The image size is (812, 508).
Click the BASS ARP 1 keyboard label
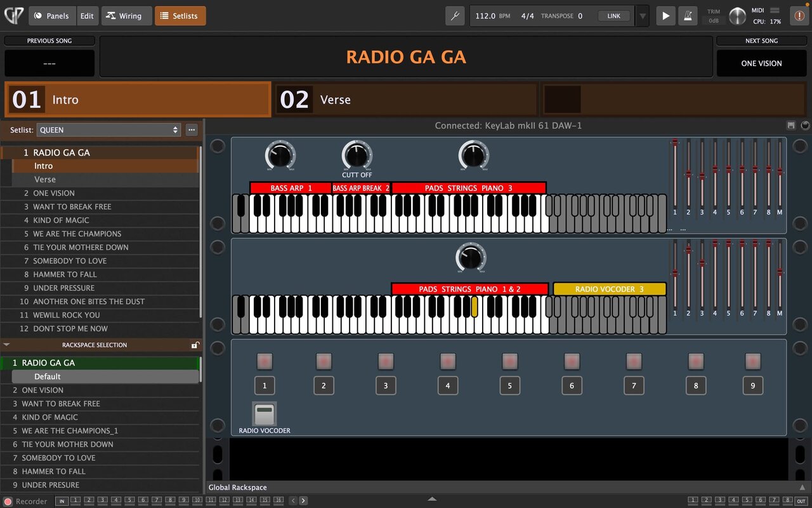click(291, 188)
